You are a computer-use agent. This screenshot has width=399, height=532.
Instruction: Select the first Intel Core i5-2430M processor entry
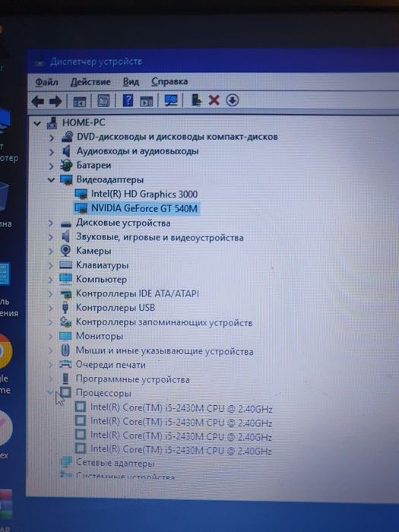(181, 408)
